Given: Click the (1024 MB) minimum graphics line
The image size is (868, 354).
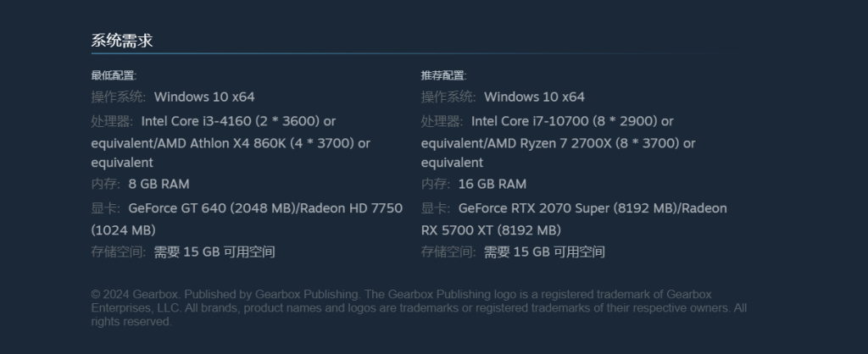Looking at the screenshot, I should tap(124, 230).
